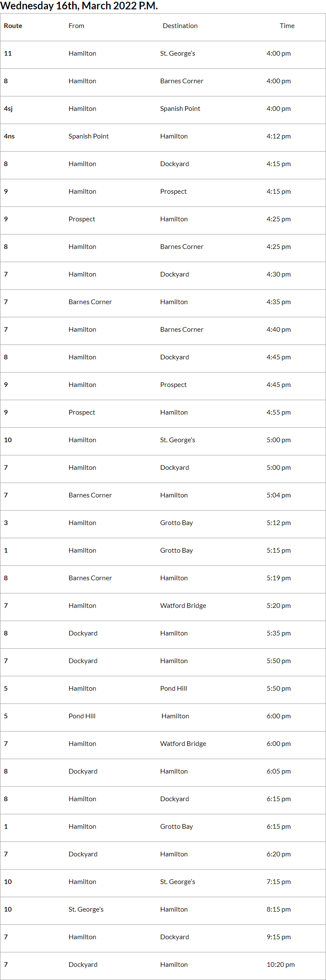The image size is (326, 980).
Task: Click the From column header
Action: [76, 26]
